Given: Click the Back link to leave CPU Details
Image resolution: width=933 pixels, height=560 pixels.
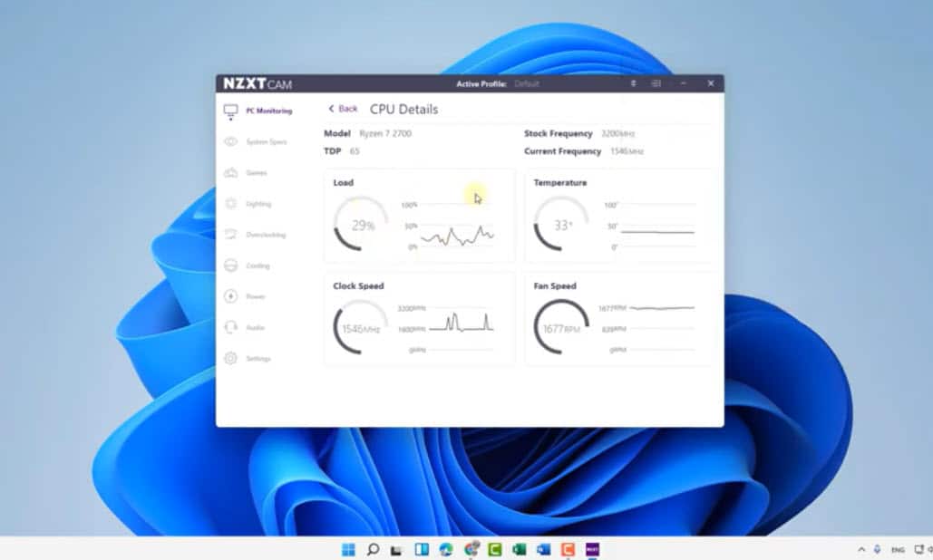Looking at the screenshot, I should click(x=343, y=109).
